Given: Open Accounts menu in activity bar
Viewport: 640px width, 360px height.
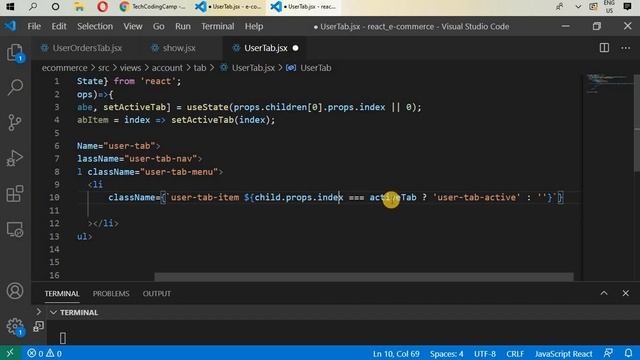Looking at the screenshot, I should point(15,291).
